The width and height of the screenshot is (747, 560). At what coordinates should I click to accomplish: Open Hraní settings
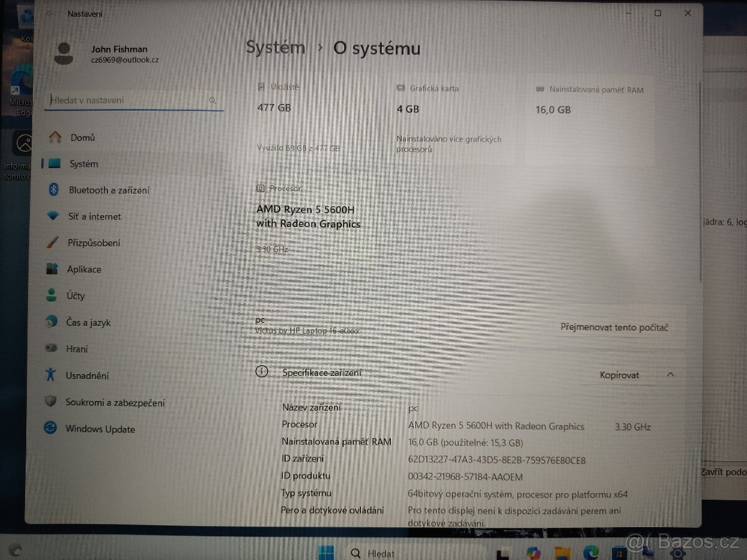click(x=77, y=348)
